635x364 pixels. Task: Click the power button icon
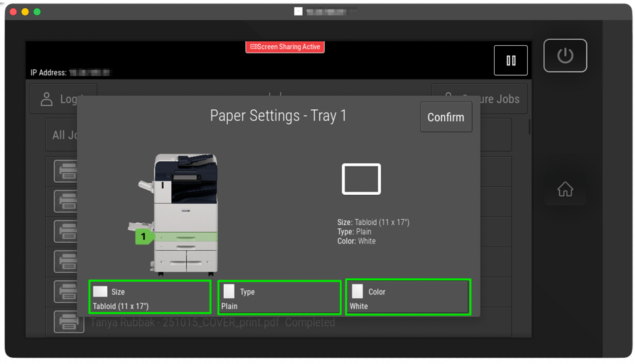pyautogui.click(x=565, y=55)
